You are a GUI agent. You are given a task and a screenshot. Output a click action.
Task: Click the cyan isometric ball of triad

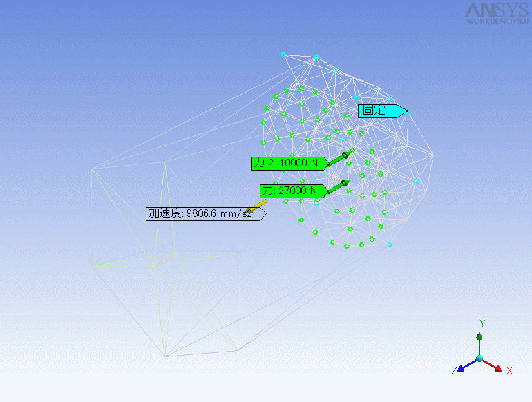pos(479,358)
